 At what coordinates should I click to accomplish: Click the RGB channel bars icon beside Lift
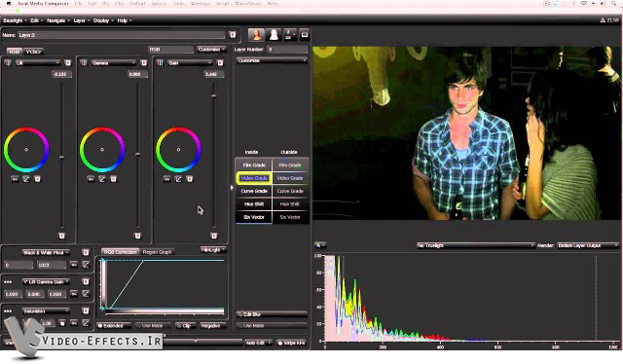coord(8,63)
